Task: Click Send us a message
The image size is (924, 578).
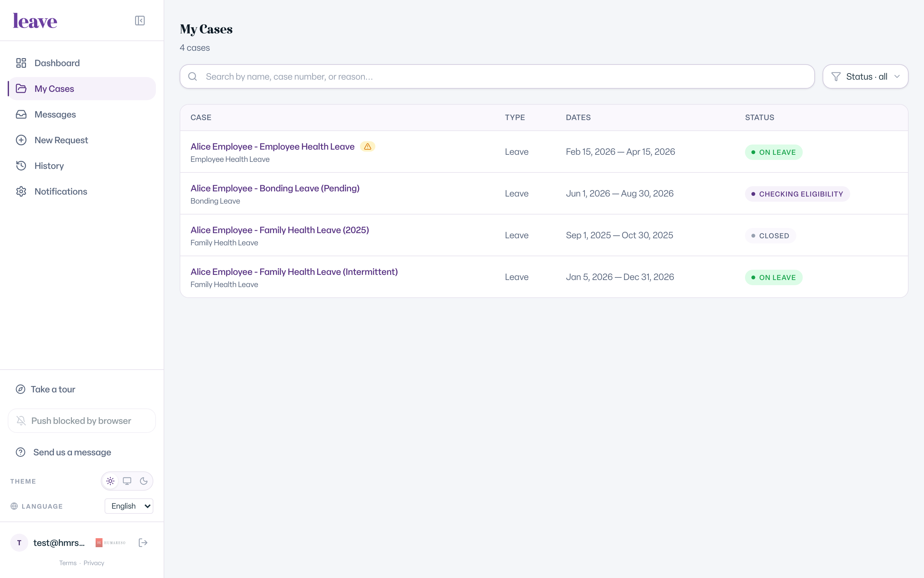Action: [72, 452]
